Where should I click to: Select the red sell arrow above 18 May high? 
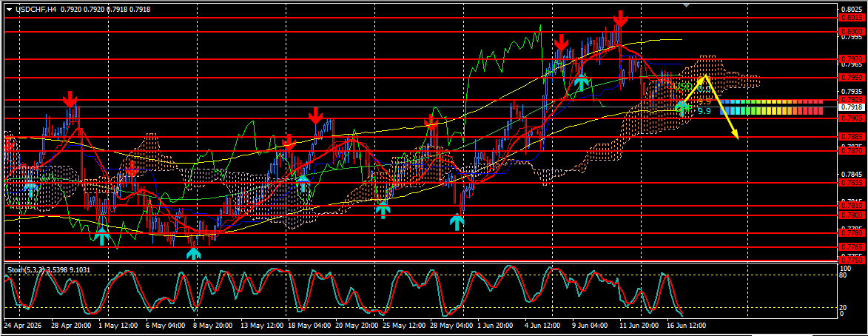tap(315, 116)
